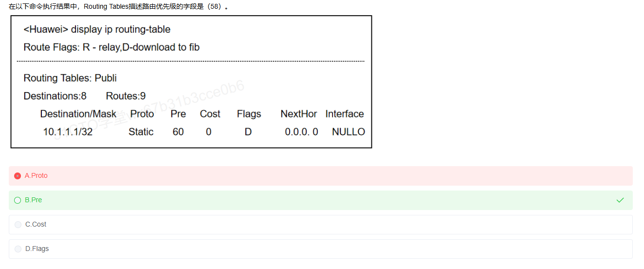Click the Proto column header in the table
644x269 pixels.
tap(142, 114)
